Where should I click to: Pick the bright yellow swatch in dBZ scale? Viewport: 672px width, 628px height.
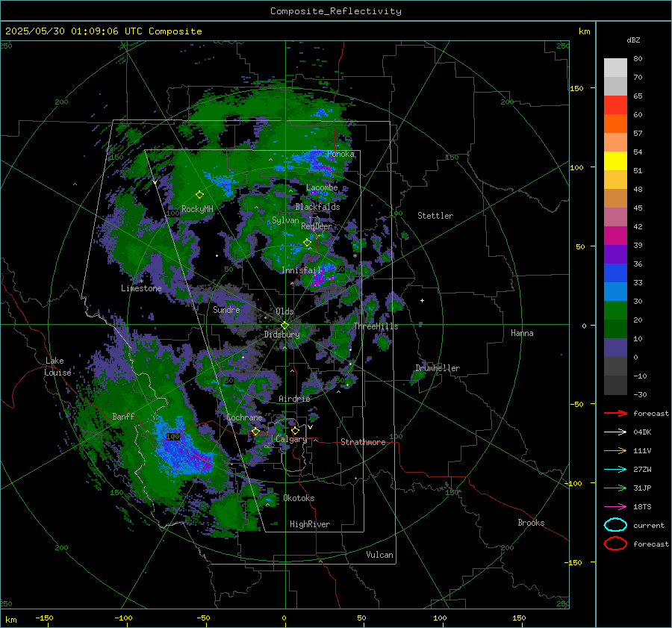click(x=615, y=161)
